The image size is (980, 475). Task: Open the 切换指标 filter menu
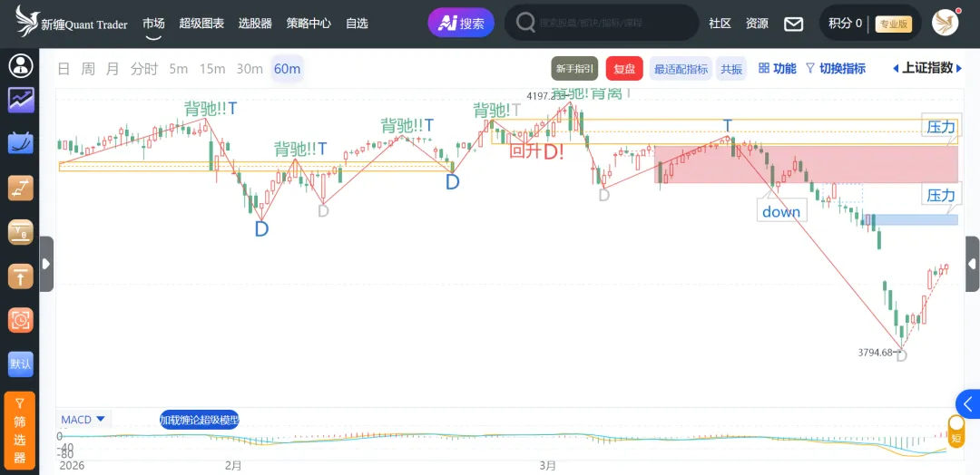point(836,69)
